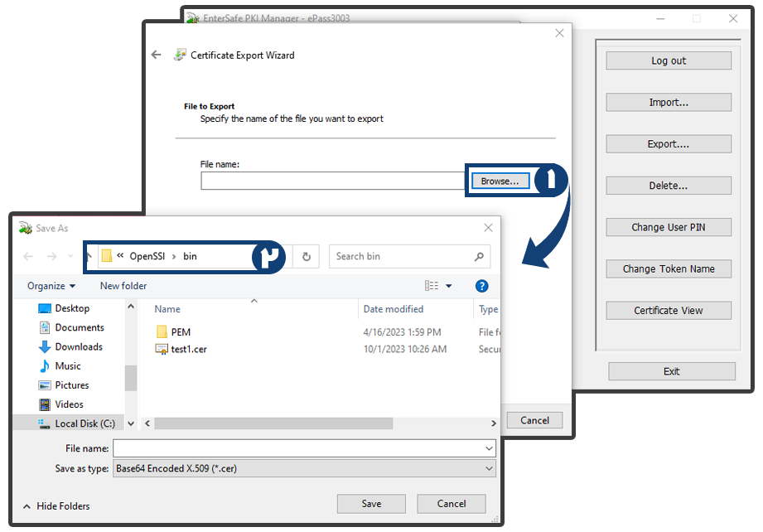Click the Videos film icon
The width and height of the screenshot is (763, 532).
click(x=44, y=404)
